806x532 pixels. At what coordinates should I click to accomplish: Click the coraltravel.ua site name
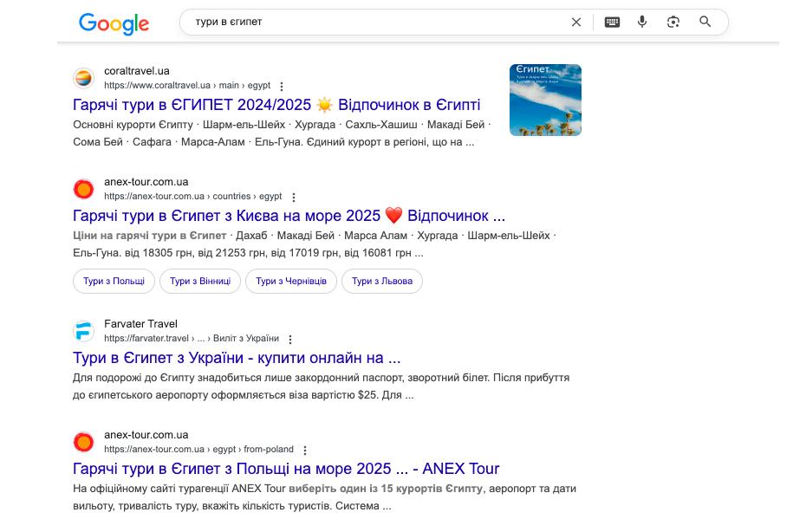[x=137, y=71]
